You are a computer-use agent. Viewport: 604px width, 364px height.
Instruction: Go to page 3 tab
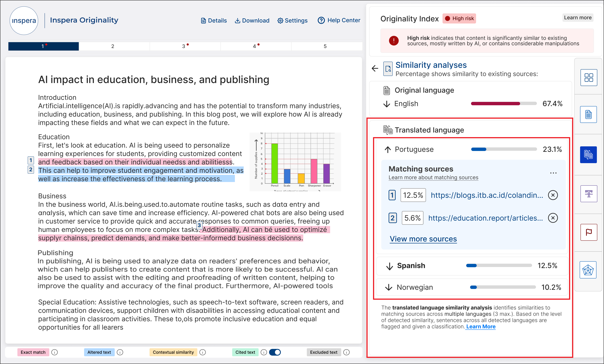[x=185, y=46]
